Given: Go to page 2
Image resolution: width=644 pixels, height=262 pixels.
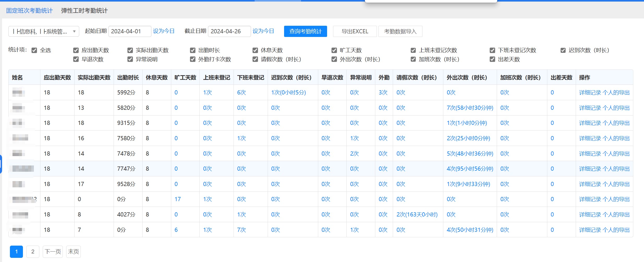Looking at the screenshot, I should point(33,252).
